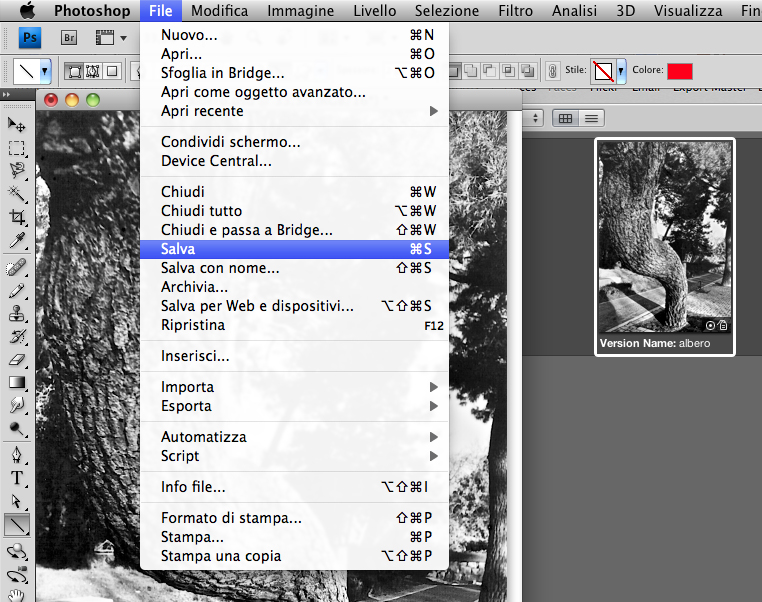Select the Dodge tool
The image size is (762, 602).
[x=17, y=428]
